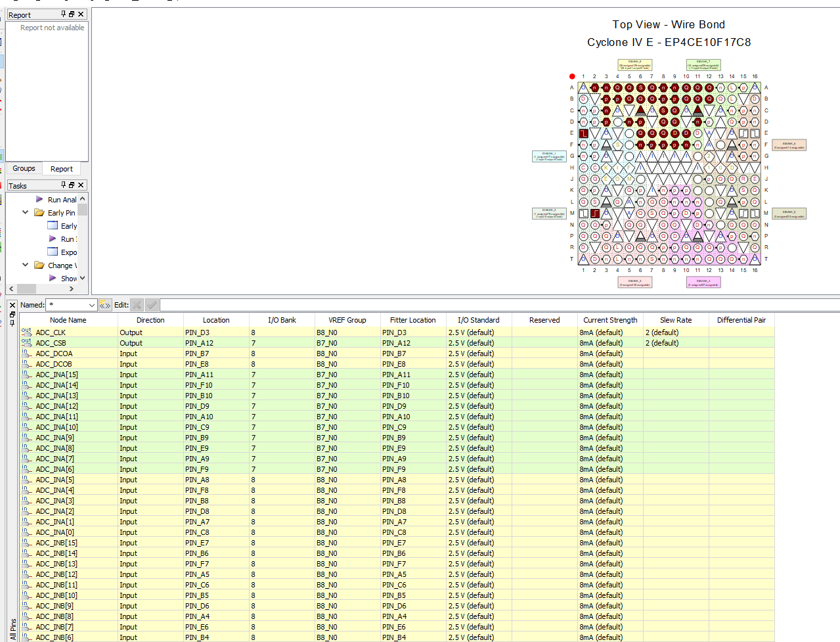Screen dimensions: 840x642
Task: Click Tasks horizontal scroll-right arrow
Action: coord(72,288)
